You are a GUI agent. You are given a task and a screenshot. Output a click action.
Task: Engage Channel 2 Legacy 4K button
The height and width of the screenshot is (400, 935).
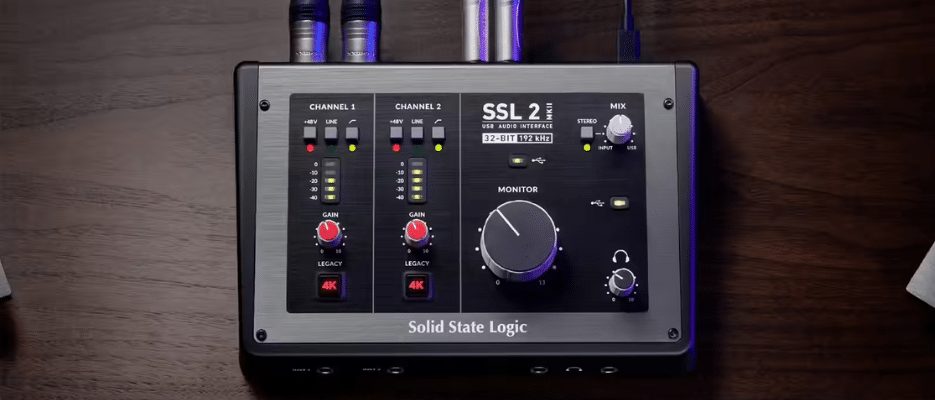pyautogui.click(x=417, y=286)
